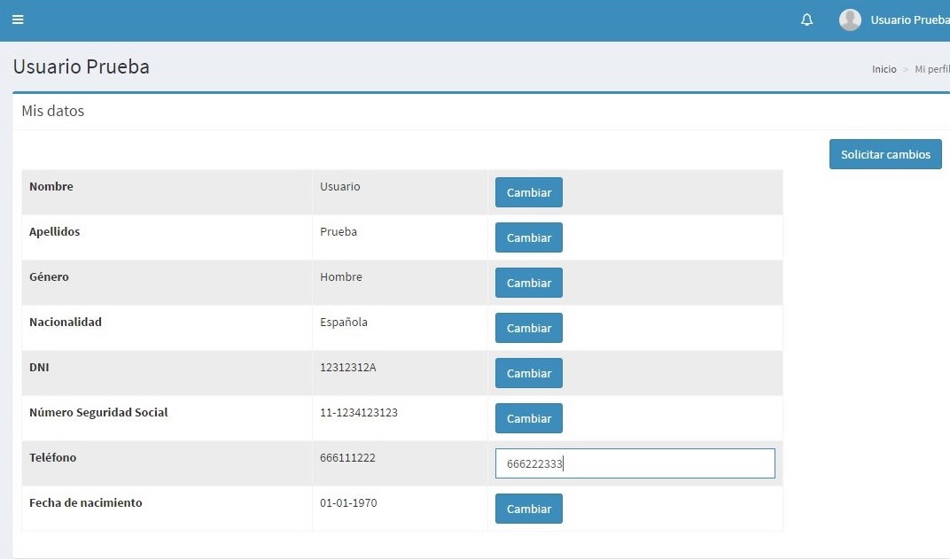950x560 pixels.
Task: Click the Mi perfil breadcrumb
Action: coord(931,69)
